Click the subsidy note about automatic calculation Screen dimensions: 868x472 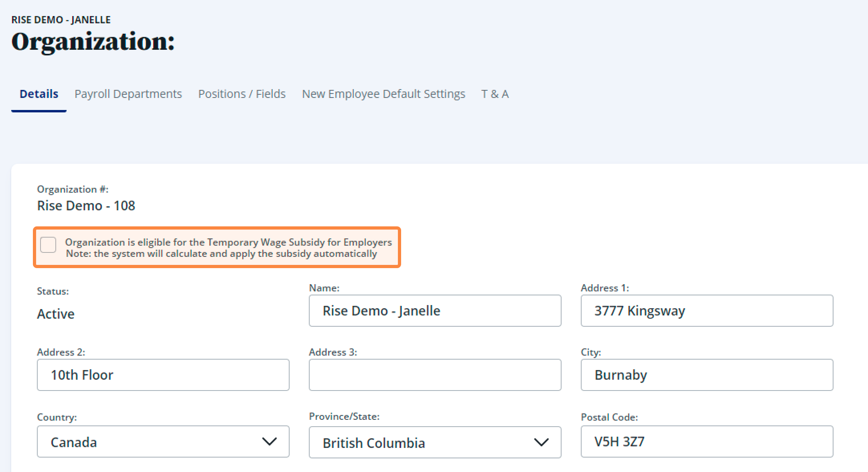[x=221, y=254]
